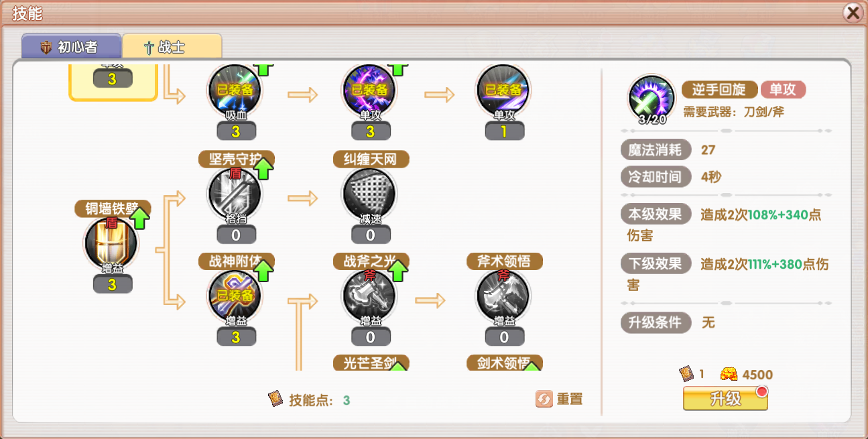The image size is (868, 439).
Task: Click the 技能点 skill book icon
Action: [275, 399]
